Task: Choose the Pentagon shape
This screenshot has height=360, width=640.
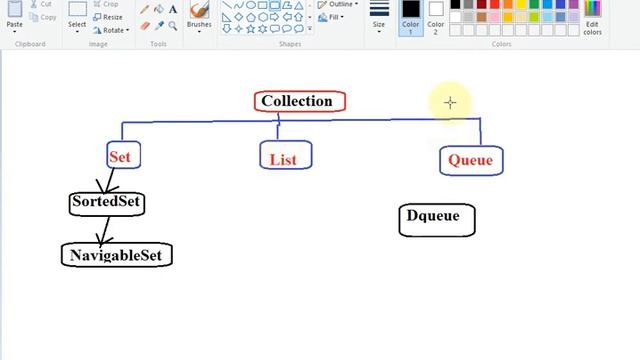Action: coord(251,17)
